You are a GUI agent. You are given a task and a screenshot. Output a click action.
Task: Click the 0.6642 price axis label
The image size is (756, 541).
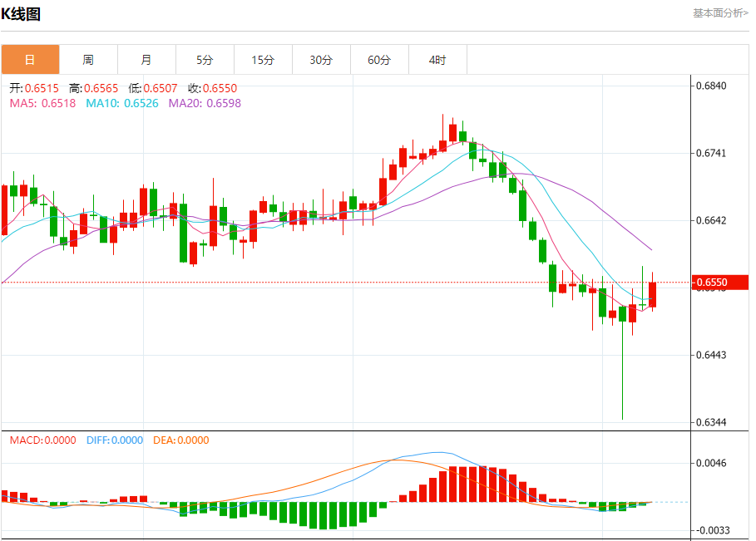711,221
